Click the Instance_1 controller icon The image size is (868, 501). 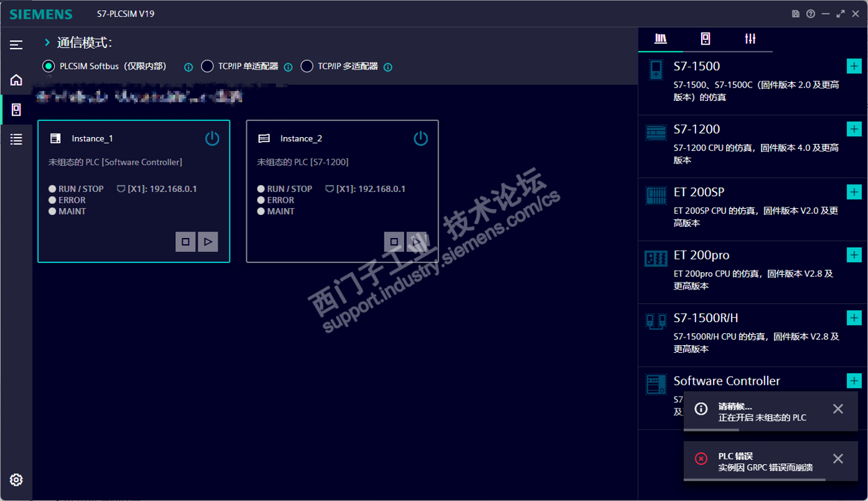coord(56,138)
